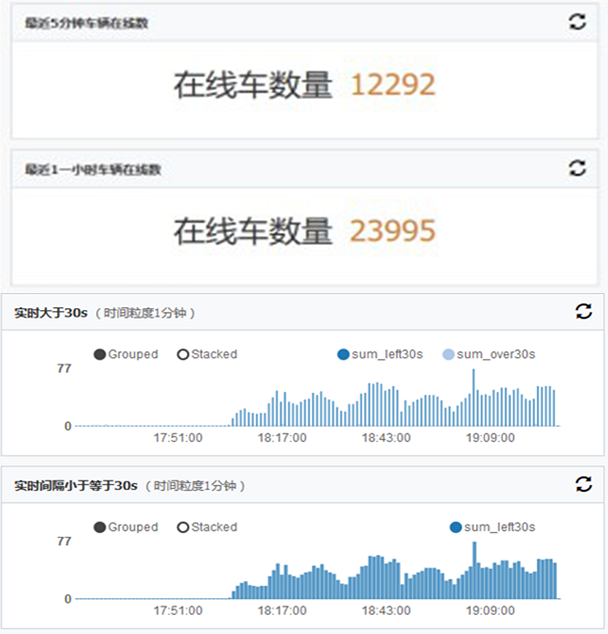Toggle sum_over30s series legend
608x634 pixels.
point(489,355)
